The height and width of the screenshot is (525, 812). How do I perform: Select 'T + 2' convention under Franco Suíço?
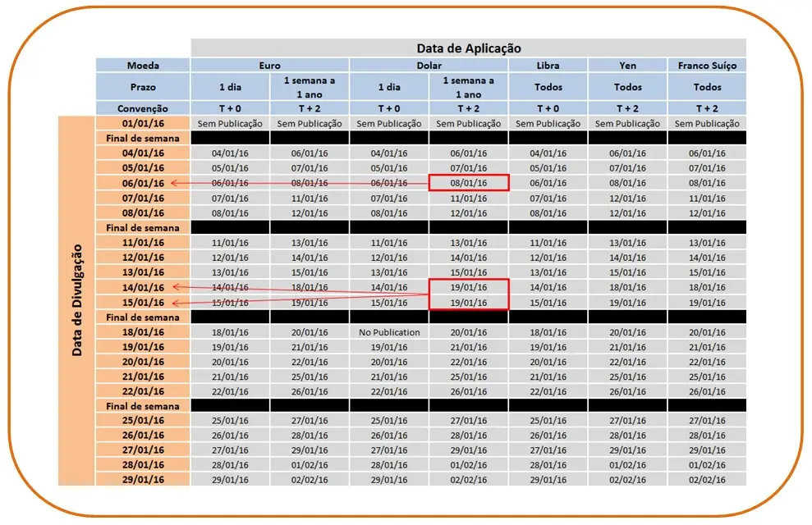click(x=707, y=108)
